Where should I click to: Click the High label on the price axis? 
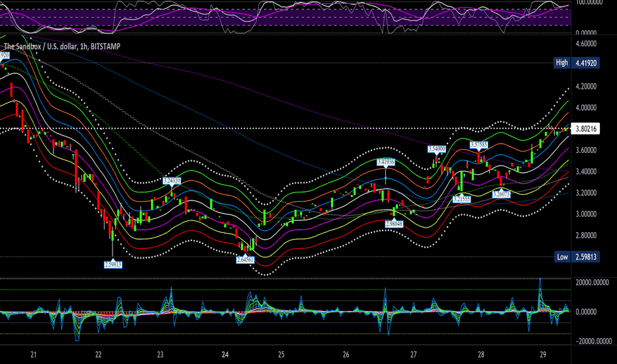561,63
